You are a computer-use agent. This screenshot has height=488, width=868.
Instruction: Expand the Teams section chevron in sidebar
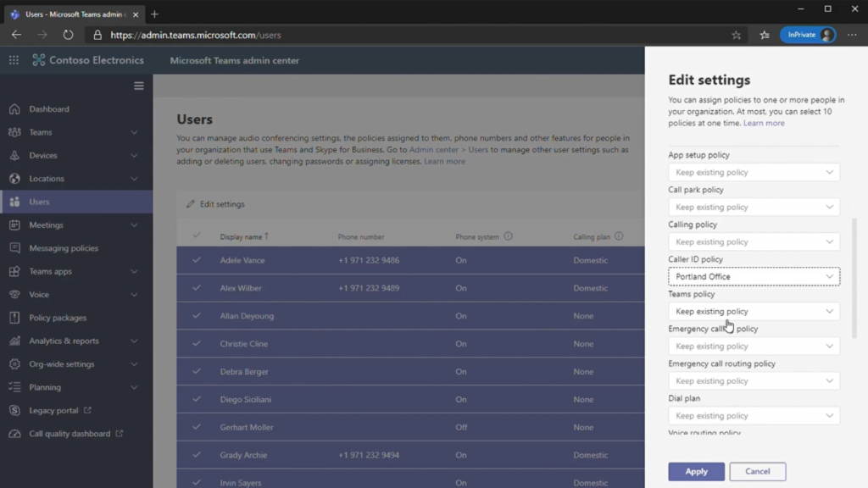point(134,132)
